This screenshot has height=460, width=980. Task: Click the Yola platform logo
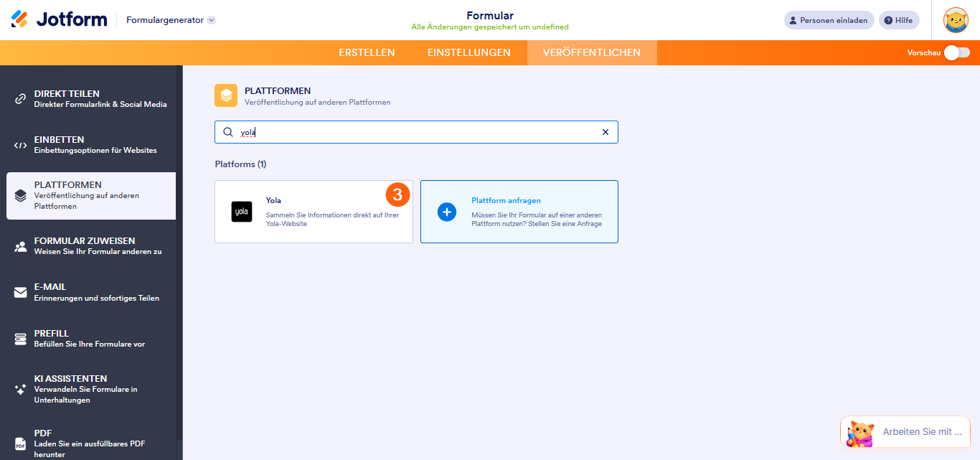coord(240,212)
